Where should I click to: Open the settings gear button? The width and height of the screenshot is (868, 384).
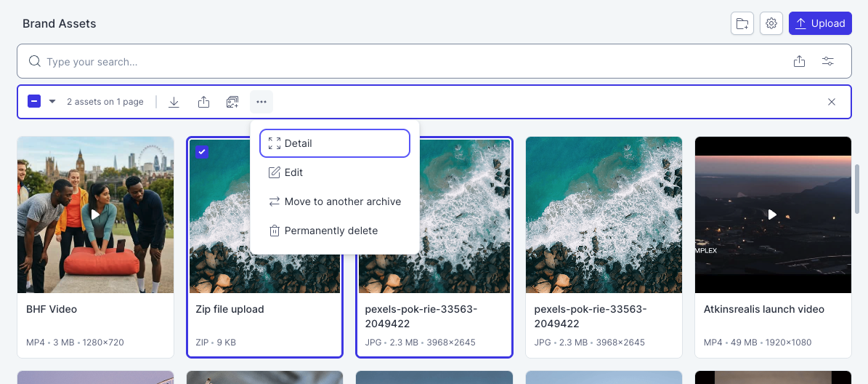[x=771, y=23]
